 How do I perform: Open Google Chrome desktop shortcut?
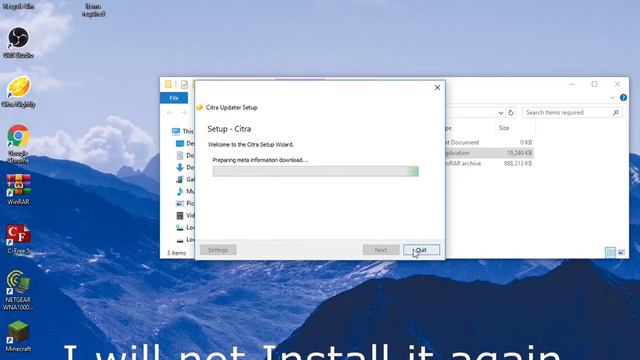pyautogui.click(x=18, y=144)
